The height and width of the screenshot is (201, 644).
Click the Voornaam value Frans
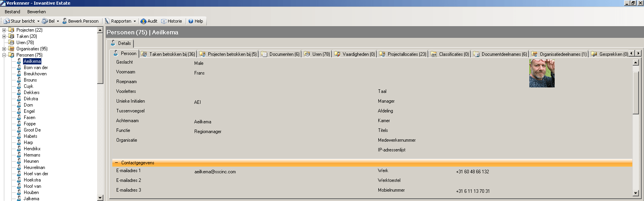click(x=199, y=73)
